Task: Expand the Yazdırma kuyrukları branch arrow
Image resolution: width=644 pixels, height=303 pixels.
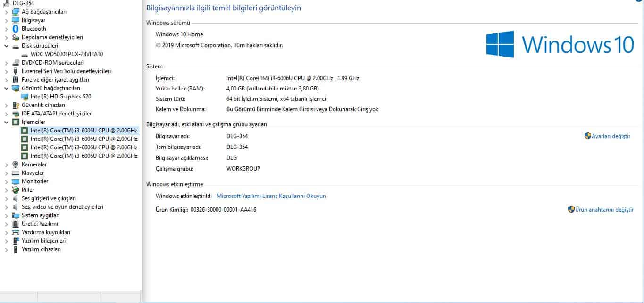Action: point(6,232)
